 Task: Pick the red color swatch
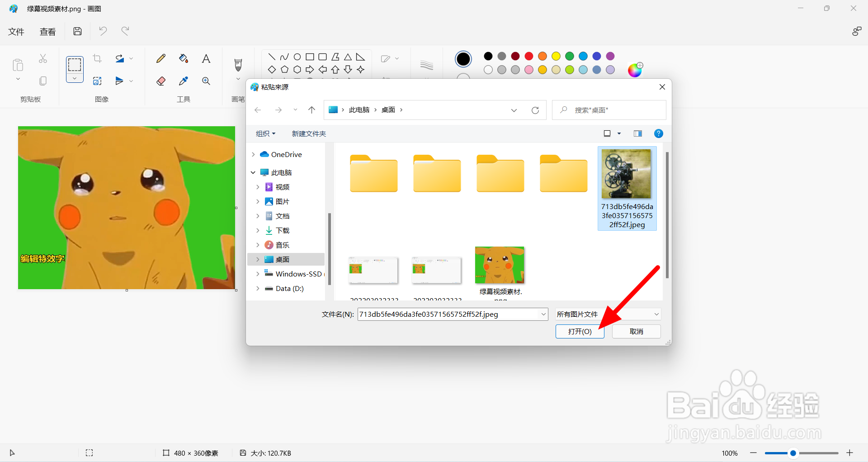point(529,56)
